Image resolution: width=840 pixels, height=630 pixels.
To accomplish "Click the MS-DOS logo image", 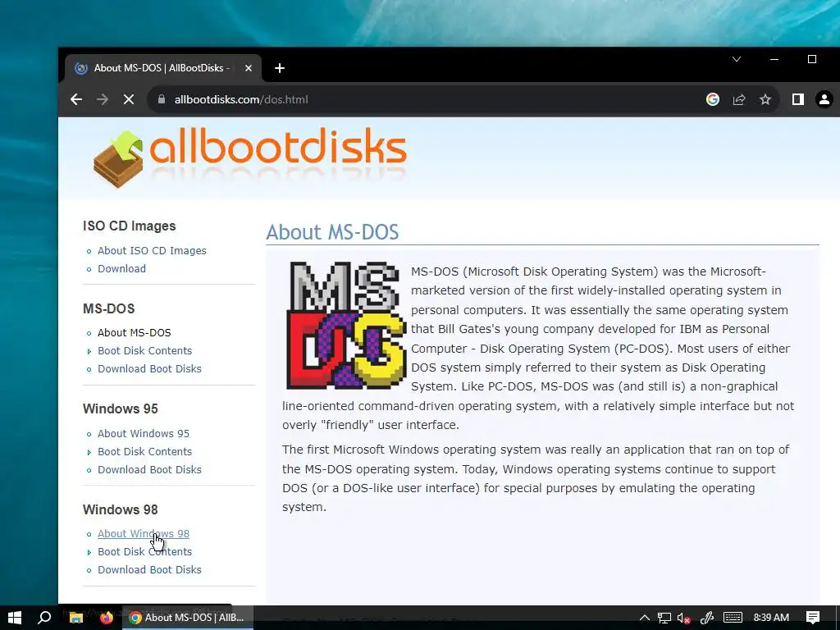I will pyautogui.click(x=346, y=325).
